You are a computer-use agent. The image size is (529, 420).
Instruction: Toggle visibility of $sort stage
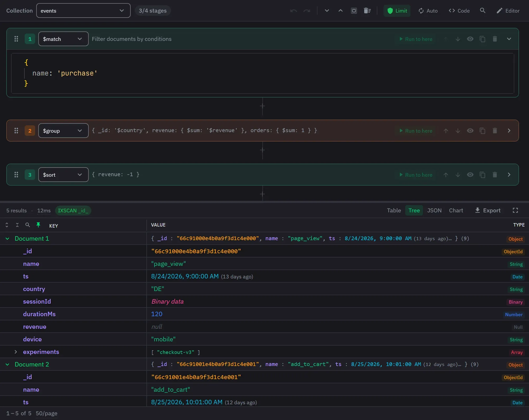(x=470, y=175)
